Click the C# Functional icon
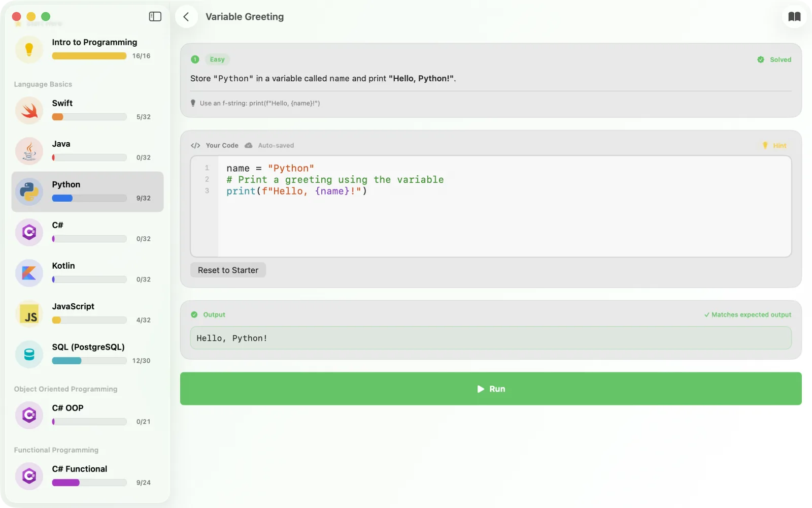The width and height of the screenshot is (812, 508). 29,476
